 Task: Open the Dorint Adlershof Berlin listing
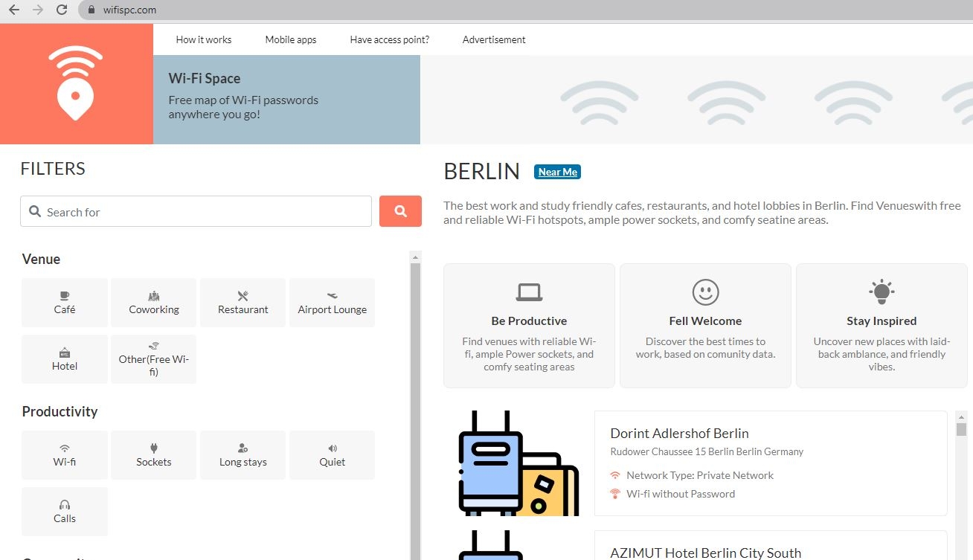(x=679, y=434)
